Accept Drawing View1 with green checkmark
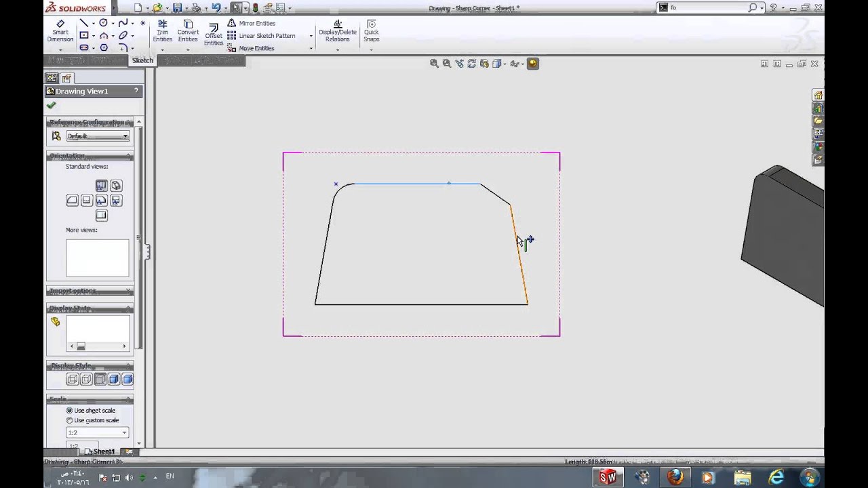The width and height of the screenshot is (868, 488). coord(52,106)
